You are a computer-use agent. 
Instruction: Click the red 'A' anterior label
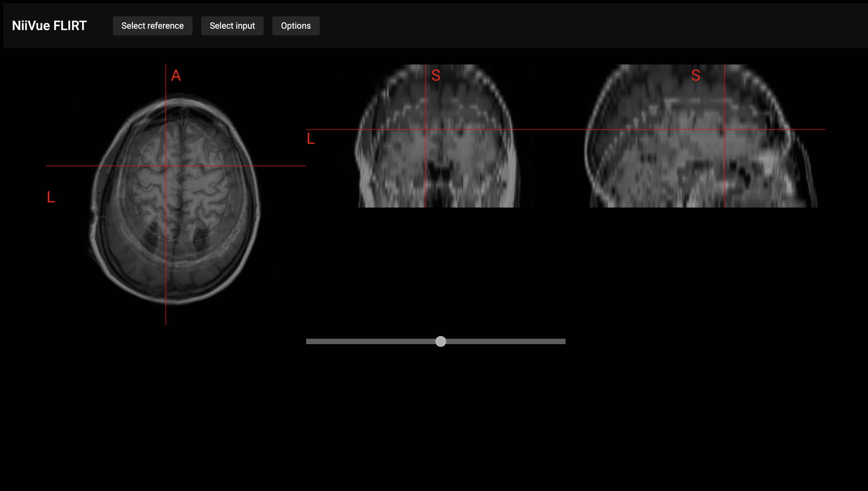click(176, 75)
